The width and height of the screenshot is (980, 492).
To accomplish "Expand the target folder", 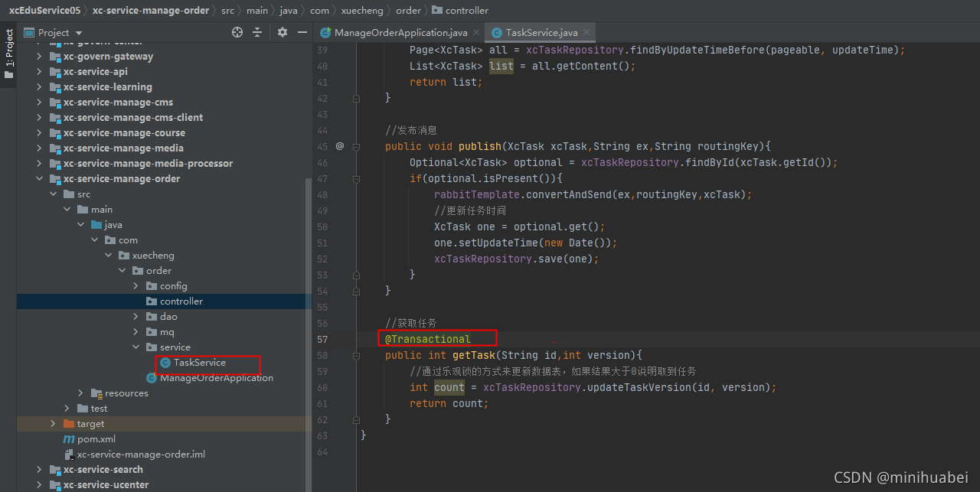I will pos(53,424).
